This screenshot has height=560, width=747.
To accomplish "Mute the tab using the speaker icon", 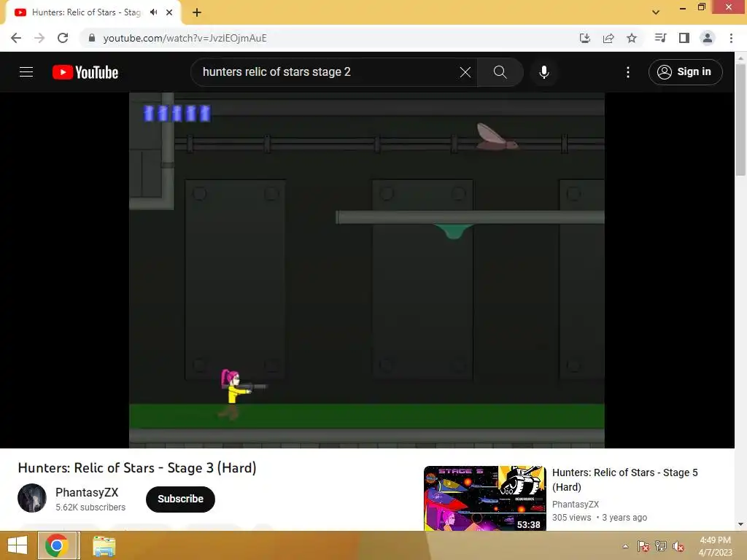I will [x=153, y=12].
